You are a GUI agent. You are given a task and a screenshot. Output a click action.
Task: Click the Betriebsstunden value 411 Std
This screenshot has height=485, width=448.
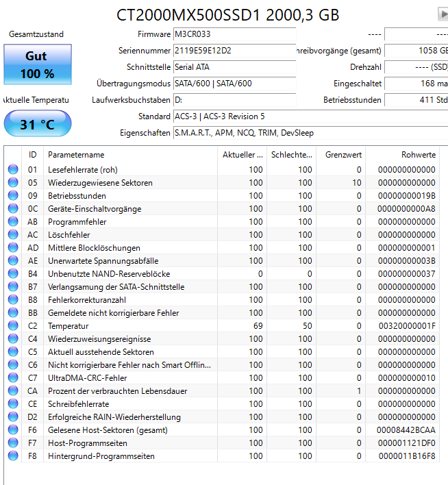coord(416,100)
